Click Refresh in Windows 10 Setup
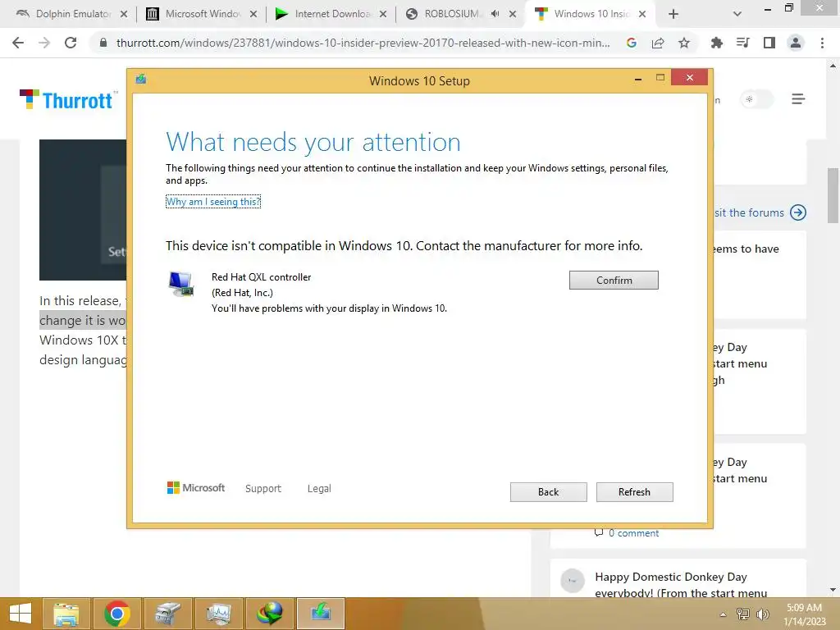The image size is (840, 630). (x=634, y=492)
